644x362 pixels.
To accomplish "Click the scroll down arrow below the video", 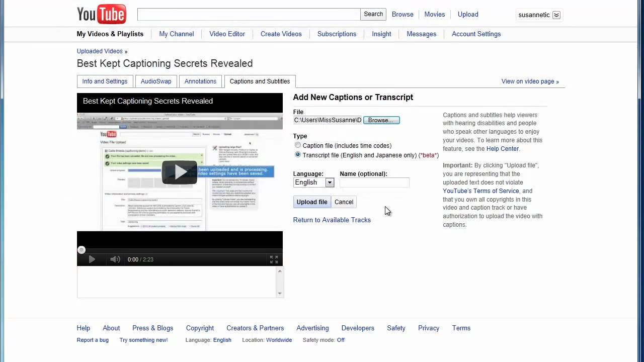I will pyautogui.click(x=280, y=293).
